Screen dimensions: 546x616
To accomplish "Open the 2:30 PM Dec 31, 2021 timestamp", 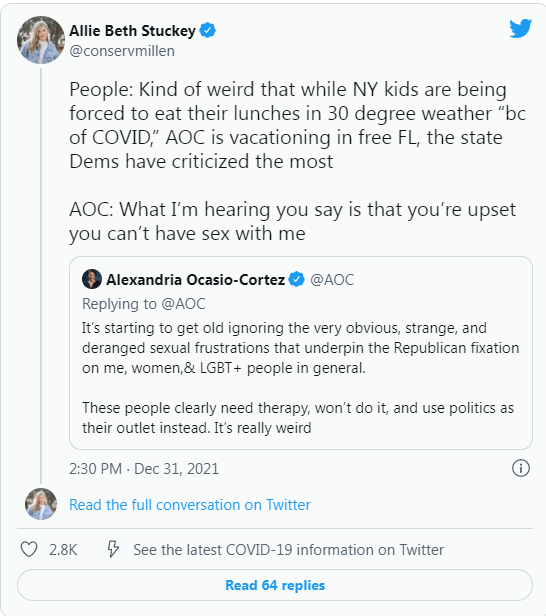I will click(x=144, y=469).
